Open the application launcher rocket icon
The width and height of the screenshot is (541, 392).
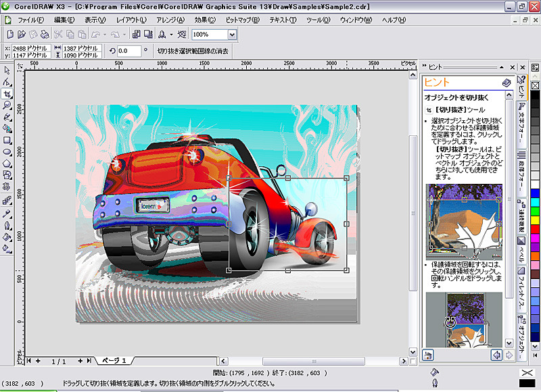tap(162, 34)
